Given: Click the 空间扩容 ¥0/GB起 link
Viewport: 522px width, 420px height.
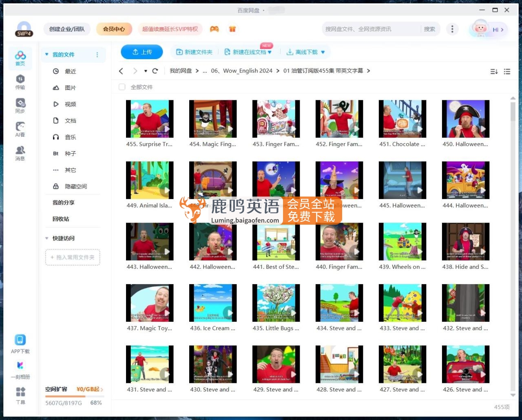Looking at the screenshot, I should point(74,389).
